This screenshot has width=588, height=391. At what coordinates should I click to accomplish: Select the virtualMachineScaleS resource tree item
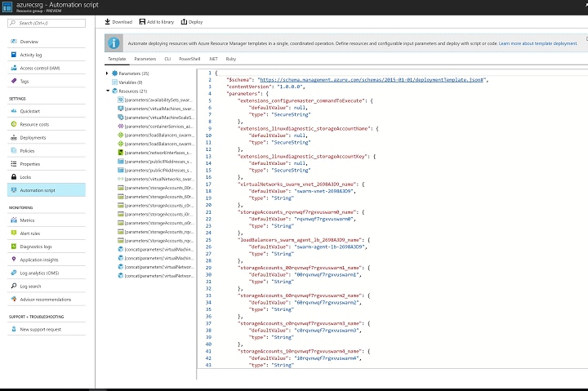click(155, 118)
